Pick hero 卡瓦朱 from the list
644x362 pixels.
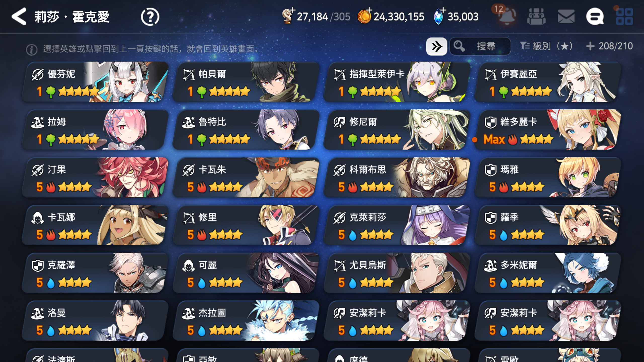point(246,177)
